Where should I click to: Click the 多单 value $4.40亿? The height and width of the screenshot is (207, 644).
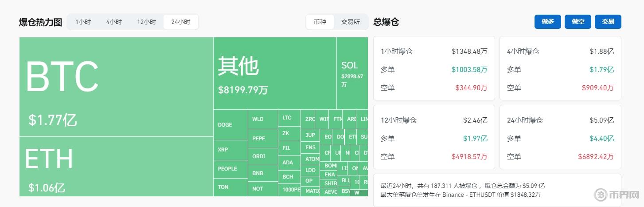[602, 139]
